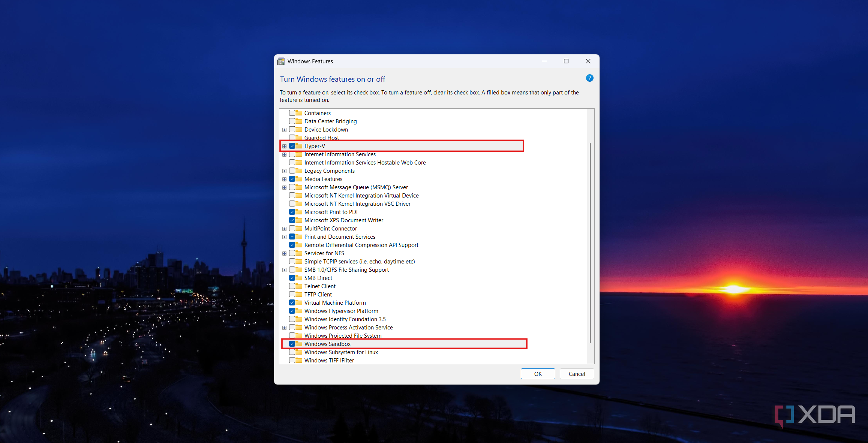Image resolution: width=868 pixels, height=443 pixels.
Task: Disable the Virtual Machine Platform checkbox
Action: pyautogui.click(x=292, y=302)
